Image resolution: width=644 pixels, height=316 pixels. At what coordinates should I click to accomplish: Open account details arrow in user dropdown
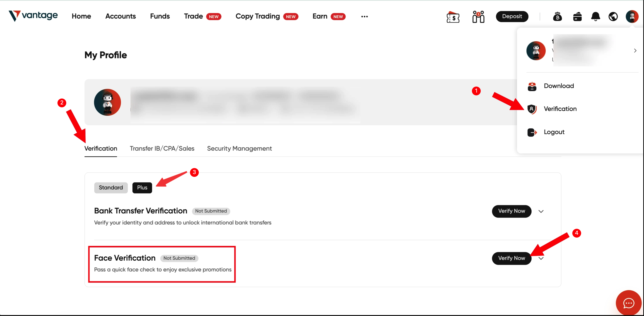pyautogui.click(x=635, y=51)
